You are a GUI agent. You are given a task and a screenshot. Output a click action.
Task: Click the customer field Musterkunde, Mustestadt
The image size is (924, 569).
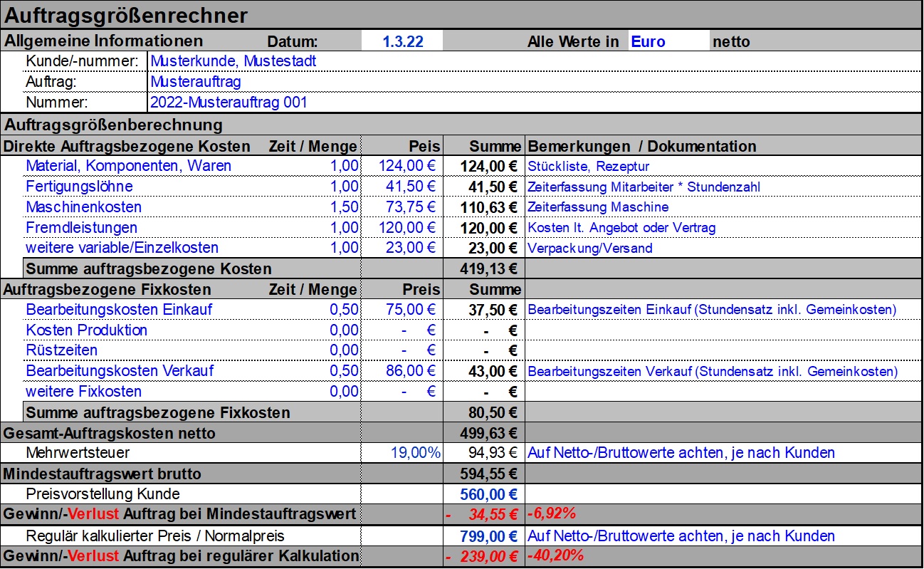pos(233,61)
